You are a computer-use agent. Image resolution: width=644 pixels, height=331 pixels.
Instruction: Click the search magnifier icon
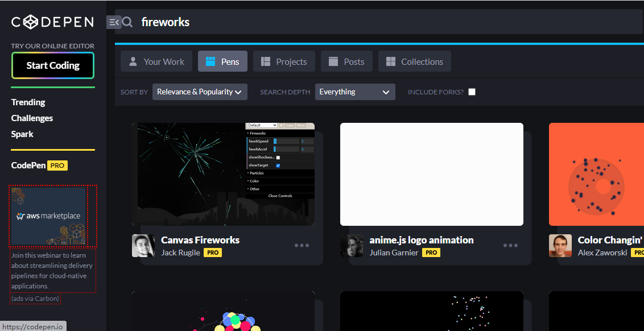[127, 22]
